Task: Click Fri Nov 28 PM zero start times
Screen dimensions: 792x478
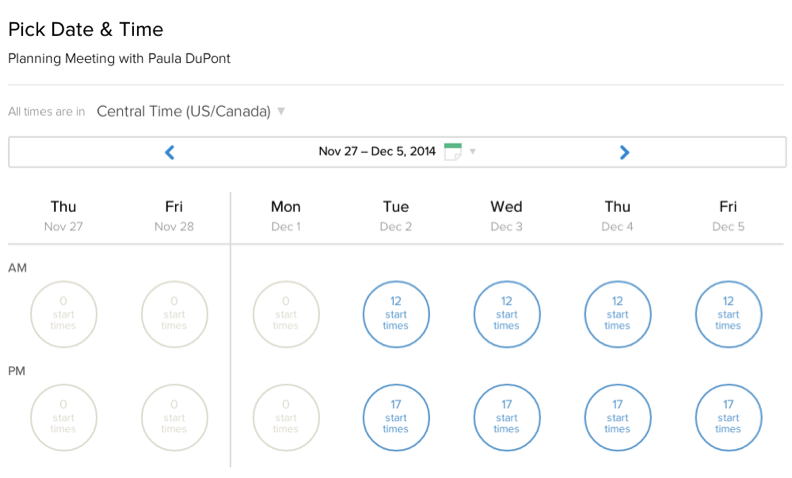Action: 174,417
